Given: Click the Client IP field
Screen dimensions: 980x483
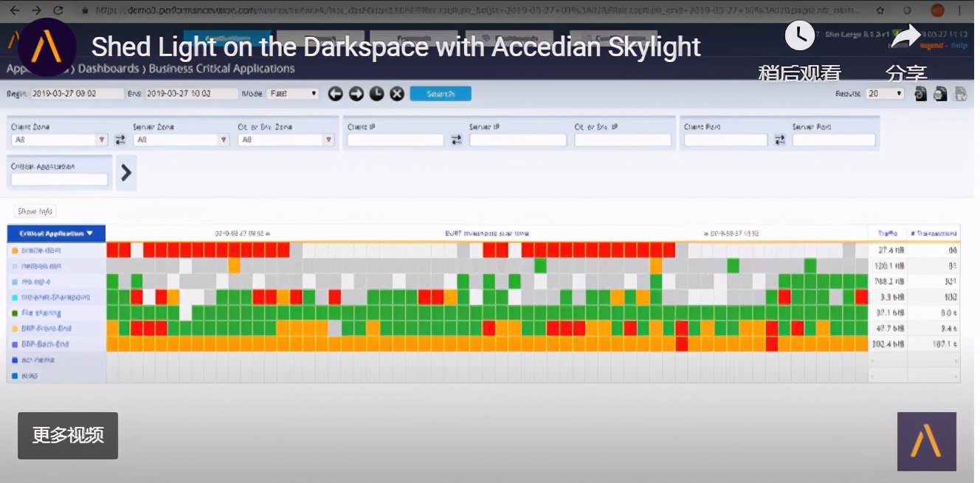Looking at the screenshot, I should [396, 140].
